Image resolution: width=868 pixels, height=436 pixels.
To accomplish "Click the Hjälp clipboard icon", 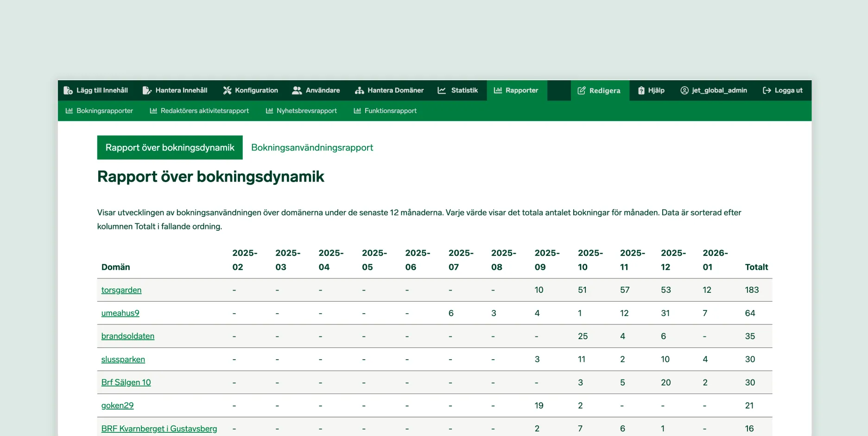I will [641, 90].
